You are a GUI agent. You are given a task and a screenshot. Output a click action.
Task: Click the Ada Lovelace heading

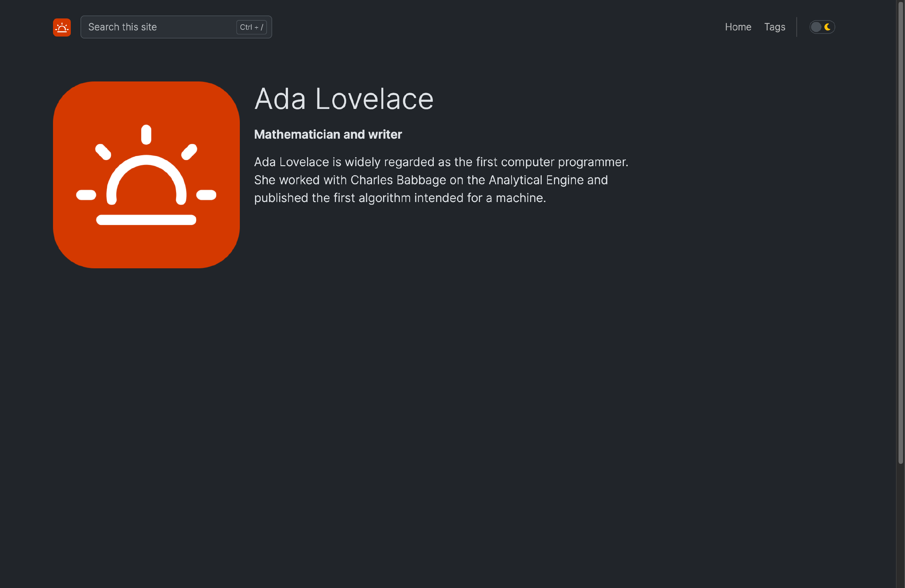pos(344,99)
